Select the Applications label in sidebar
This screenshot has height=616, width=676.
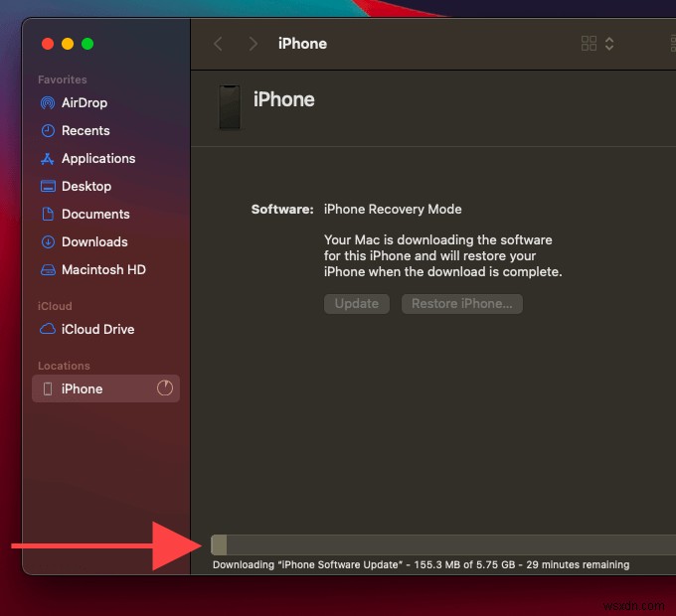[x=98, y=159]
